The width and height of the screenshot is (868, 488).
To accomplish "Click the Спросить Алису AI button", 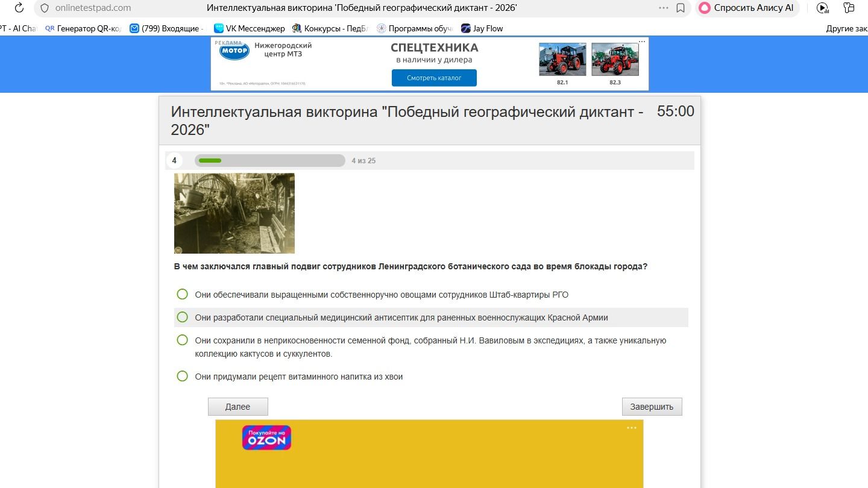I will [747, 8].
